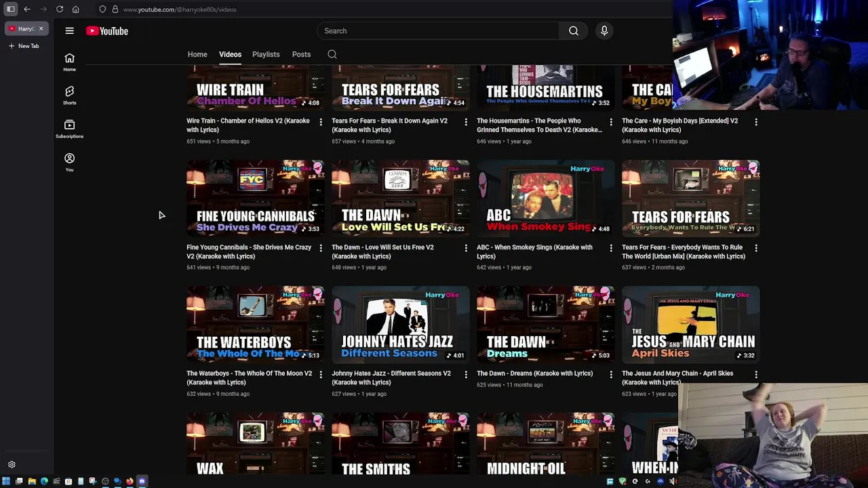Open options for Johnny Hates Jazz video

tap(466, 374)
